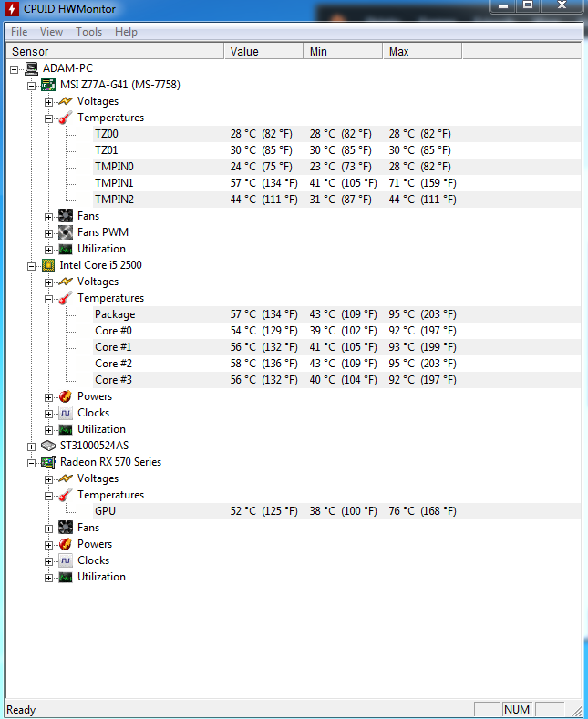The width and height of the screenshot is (588, 719).
Task: Click the HWMonitor app icon in title bar
Action: point(12,9)
